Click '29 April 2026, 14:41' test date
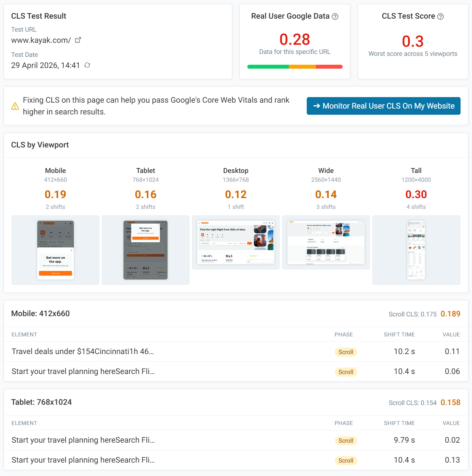Screen dimensions: 472x476 tap(45, 65)
